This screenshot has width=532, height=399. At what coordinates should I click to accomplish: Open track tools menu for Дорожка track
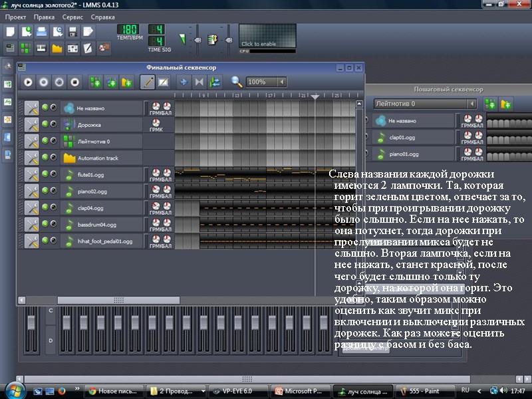[x=31, y=125]
